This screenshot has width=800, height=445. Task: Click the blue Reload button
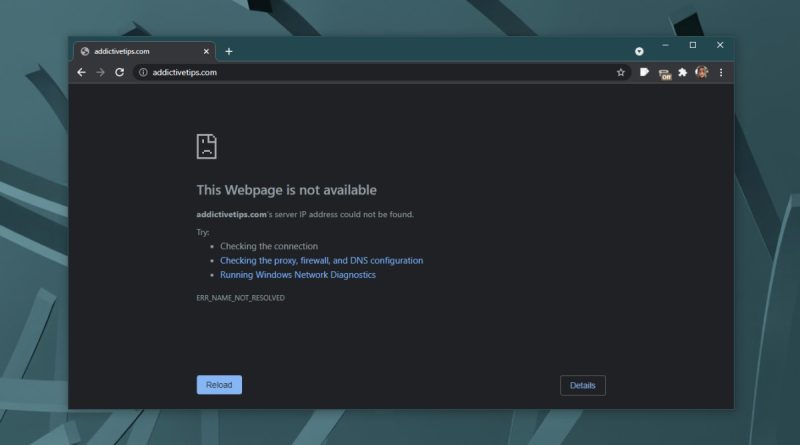pyautogui.click(x=219, y=385)
